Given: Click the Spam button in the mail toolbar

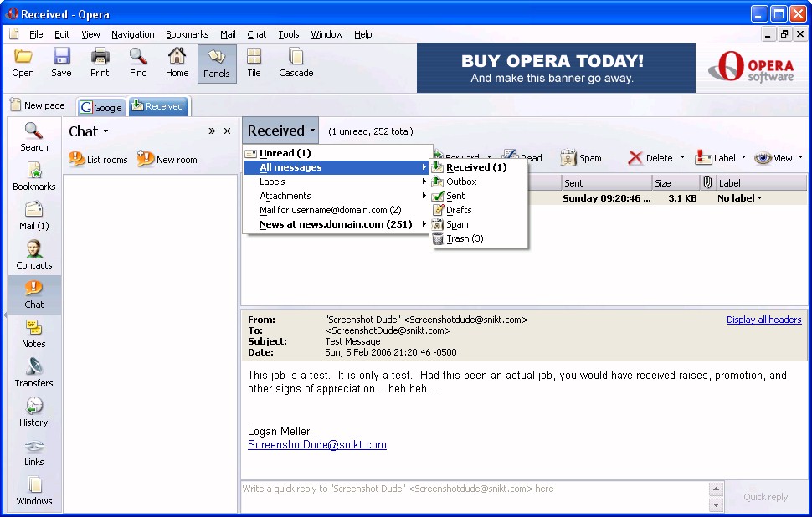Looking at the screenshot, I should tap(581, 158).
